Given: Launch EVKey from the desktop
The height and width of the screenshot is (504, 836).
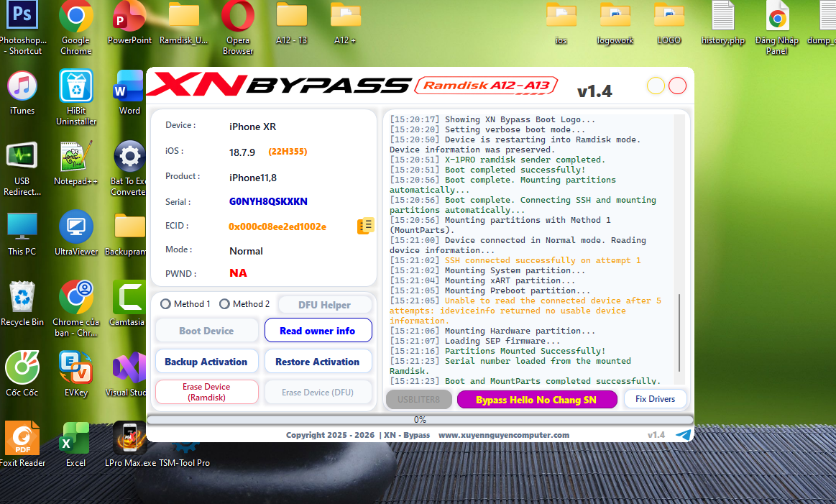Looking at the screenshot, I should (75, 375).
